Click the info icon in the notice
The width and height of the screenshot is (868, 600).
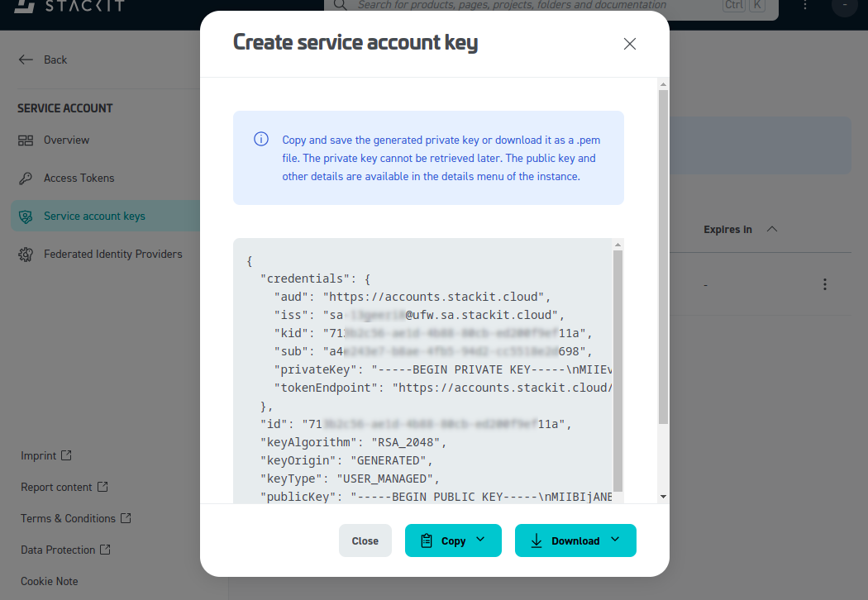tap(261, 139)
